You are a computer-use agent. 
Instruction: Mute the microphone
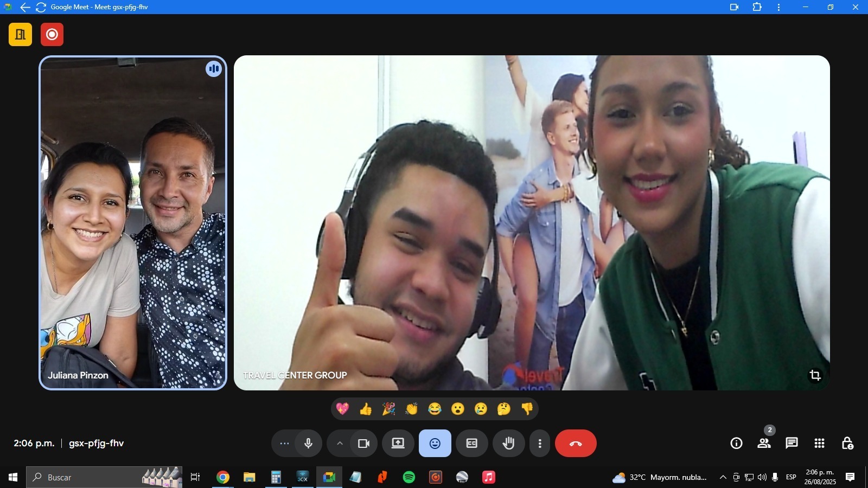point(308,444)
